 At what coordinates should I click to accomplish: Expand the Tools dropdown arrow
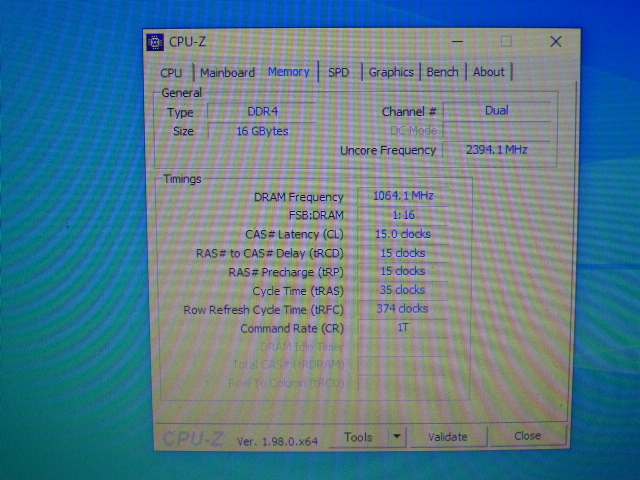coord(397,437)
